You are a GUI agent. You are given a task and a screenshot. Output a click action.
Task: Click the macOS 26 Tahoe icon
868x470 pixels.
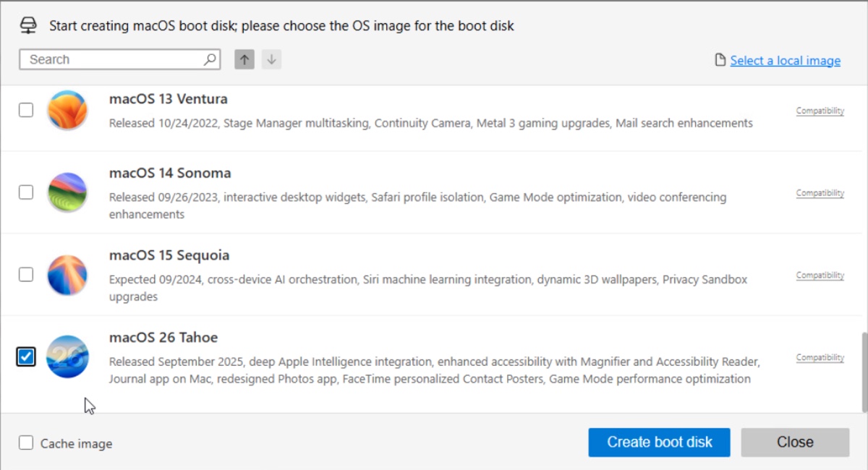(x=67, y=357)
